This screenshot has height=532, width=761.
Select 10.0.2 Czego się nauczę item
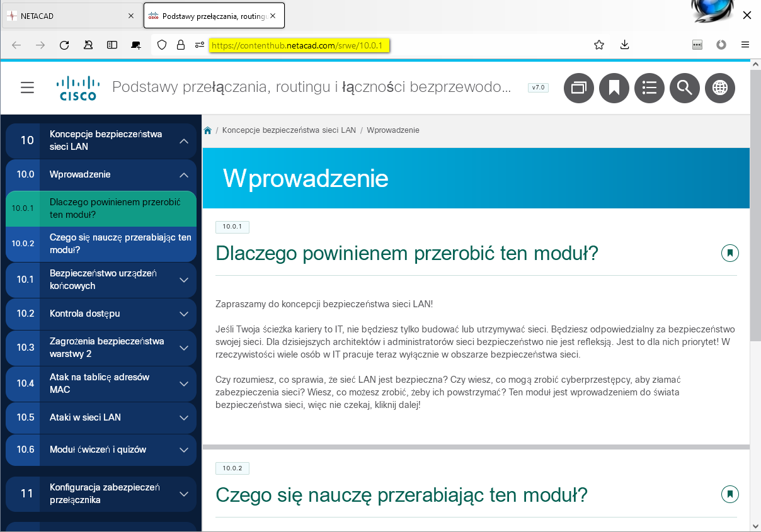[120, 244]
